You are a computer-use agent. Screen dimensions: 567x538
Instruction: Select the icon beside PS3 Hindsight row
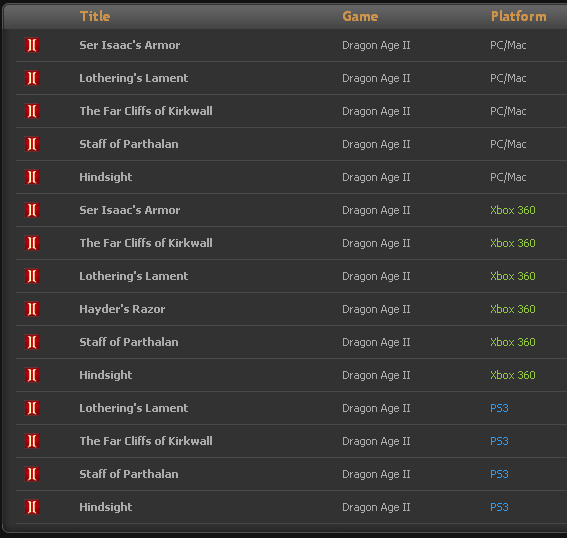pos(32,507)
